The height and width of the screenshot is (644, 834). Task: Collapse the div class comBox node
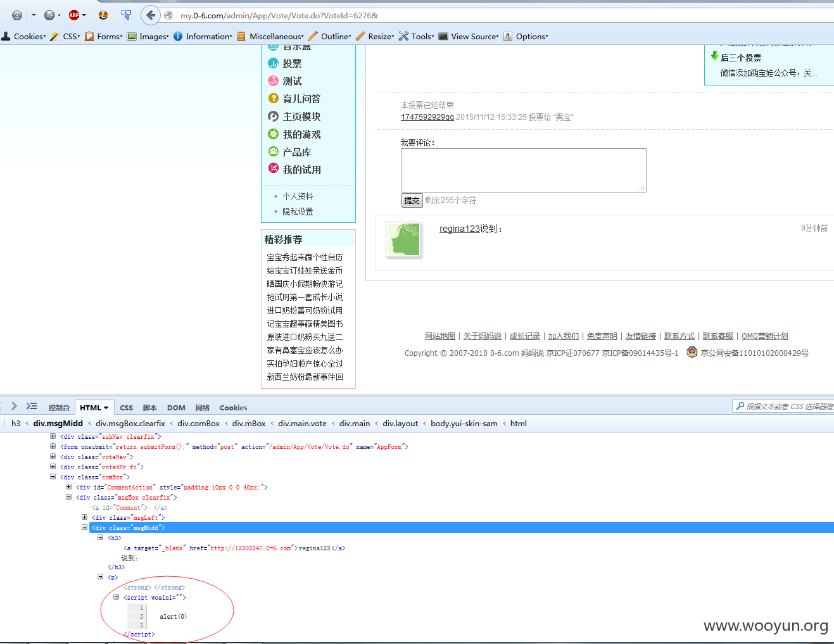coord(53,477)
